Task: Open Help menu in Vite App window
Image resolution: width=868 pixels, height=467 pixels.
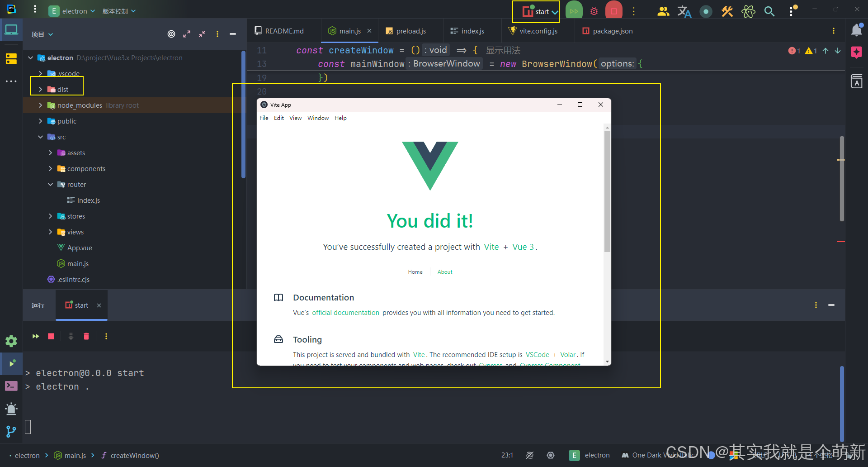Action: pyautogui.click(x=340, y=118)
